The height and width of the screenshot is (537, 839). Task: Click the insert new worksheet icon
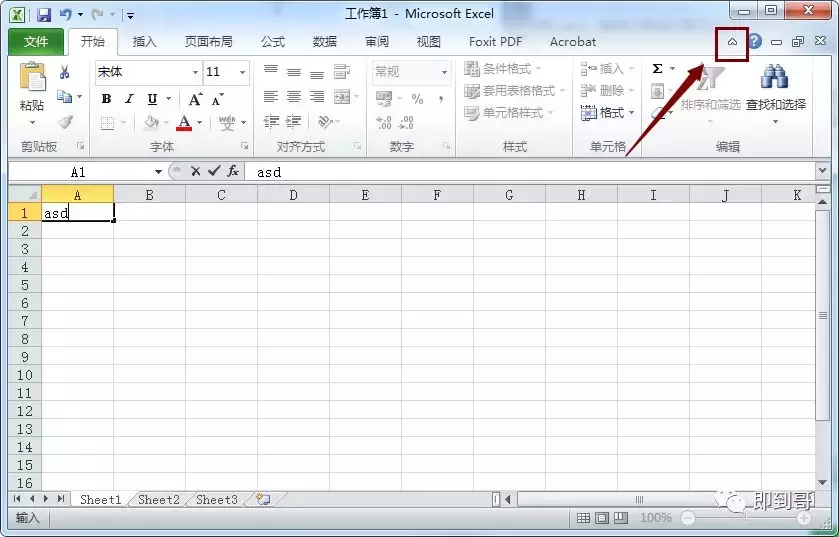point(263,500)
